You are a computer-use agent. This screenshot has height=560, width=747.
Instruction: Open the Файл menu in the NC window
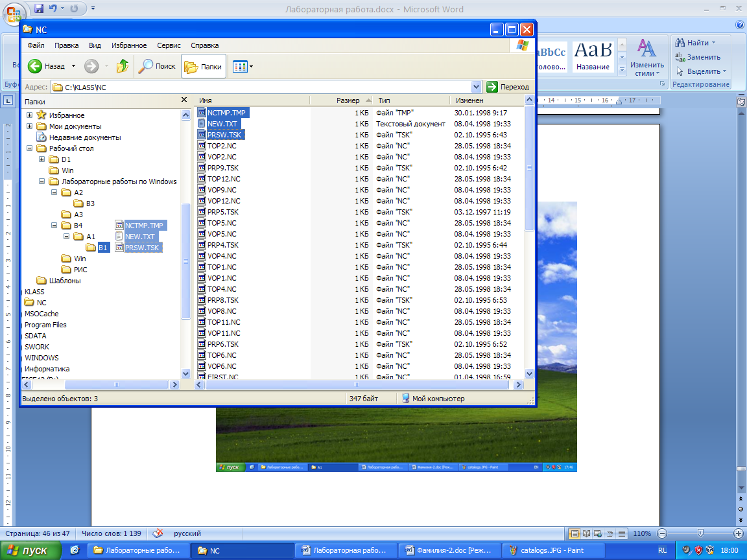point(36,45)
